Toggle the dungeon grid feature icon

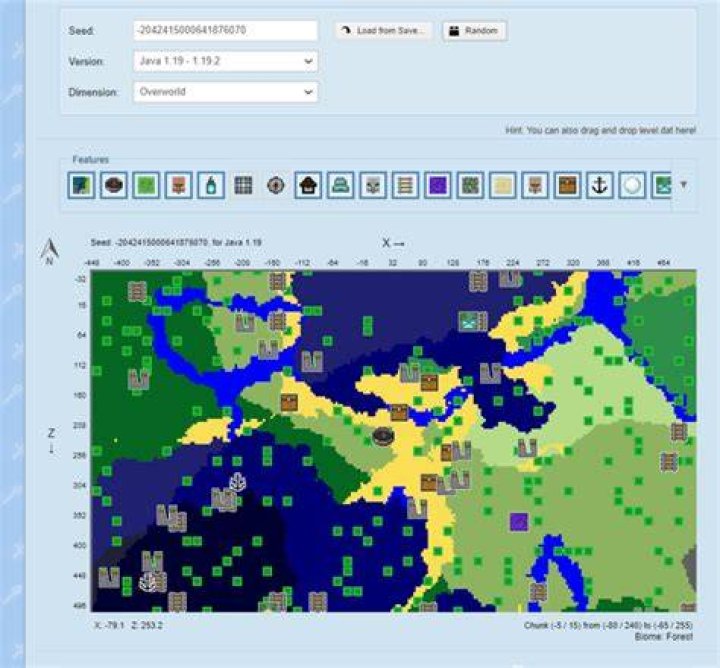243,185
